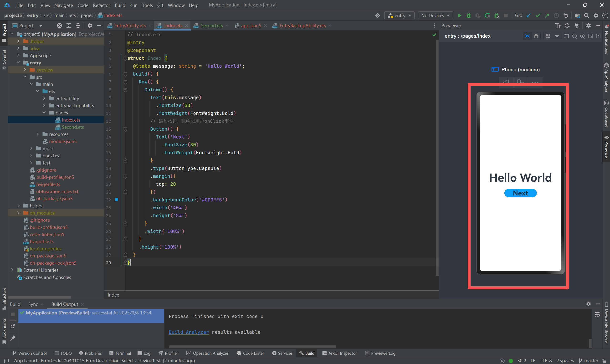The width and height of the screenshot is (610, 364).
Task: Click Project tree horizontal scrollbar
Action: pos(40,297)
